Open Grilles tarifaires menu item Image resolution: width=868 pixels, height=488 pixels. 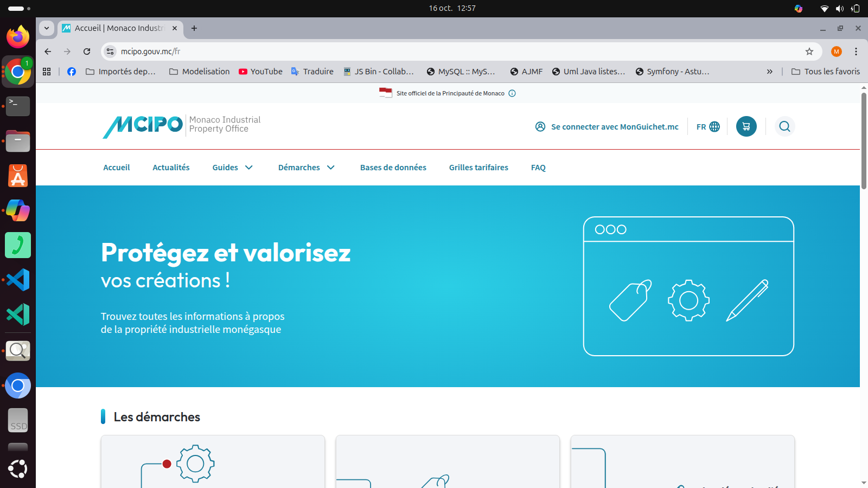point(478,168)
